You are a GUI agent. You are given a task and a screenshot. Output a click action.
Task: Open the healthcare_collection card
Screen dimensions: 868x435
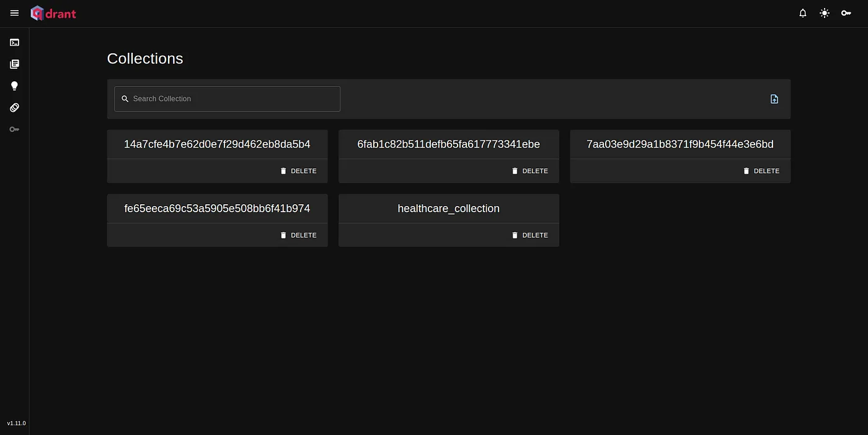tap(448, 209)
